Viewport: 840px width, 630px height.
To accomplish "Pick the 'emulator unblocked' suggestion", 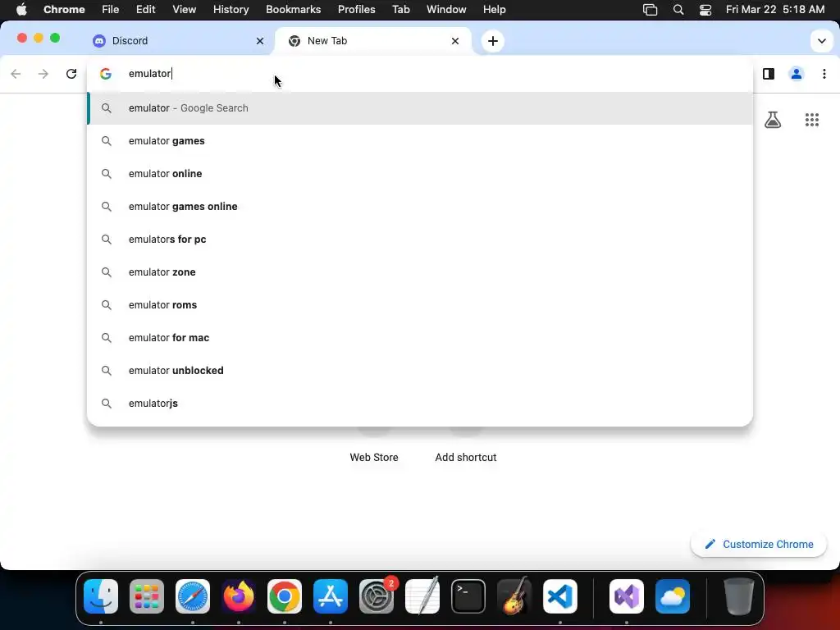I will [x=420, y=370].
